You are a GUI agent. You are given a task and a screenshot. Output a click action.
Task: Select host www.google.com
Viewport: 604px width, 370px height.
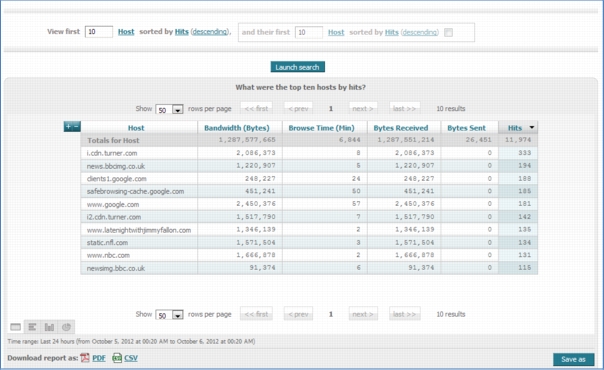113,204
